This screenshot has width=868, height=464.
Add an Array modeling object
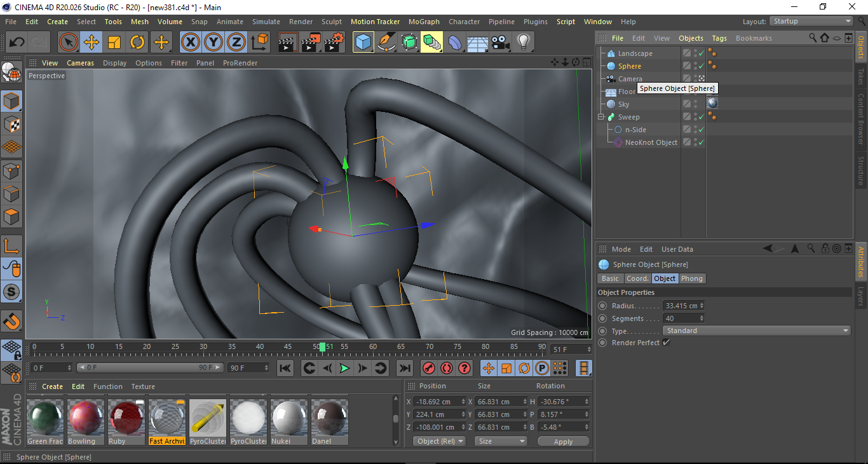point(432,43)
